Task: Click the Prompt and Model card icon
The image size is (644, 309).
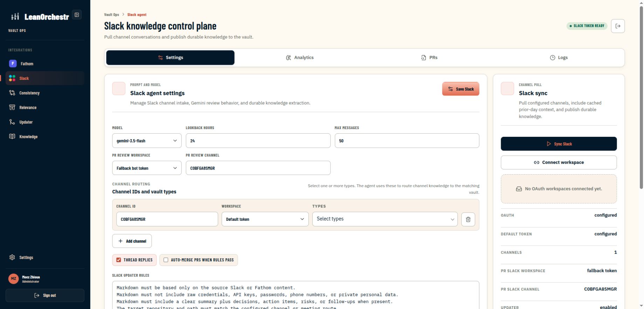Action: pyautogui.click(x=119, y=89)
